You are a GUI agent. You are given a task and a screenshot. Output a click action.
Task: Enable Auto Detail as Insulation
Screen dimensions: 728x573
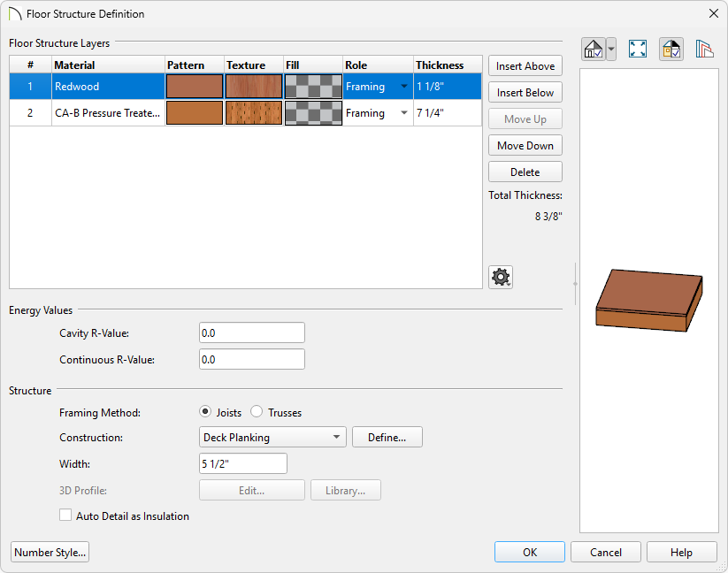[x=65, y=515]
